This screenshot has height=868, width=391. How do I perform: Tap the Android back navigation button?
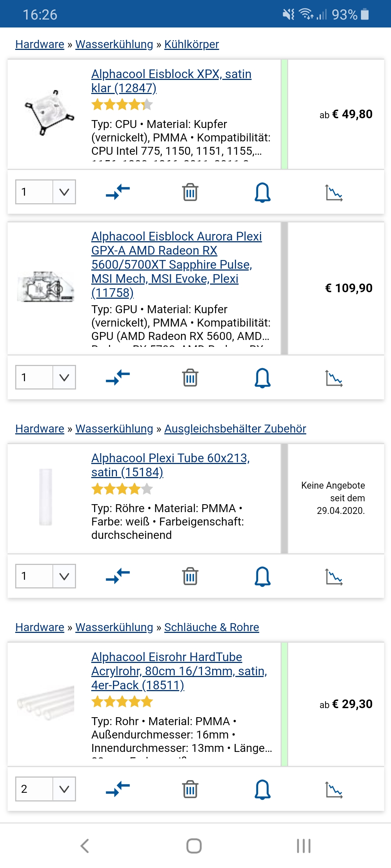[x=85, y=846]
